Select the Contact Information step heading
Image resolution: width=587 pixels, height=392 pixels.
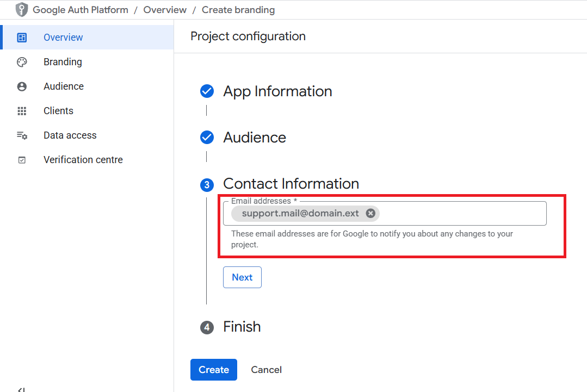[x=291, y=184]
